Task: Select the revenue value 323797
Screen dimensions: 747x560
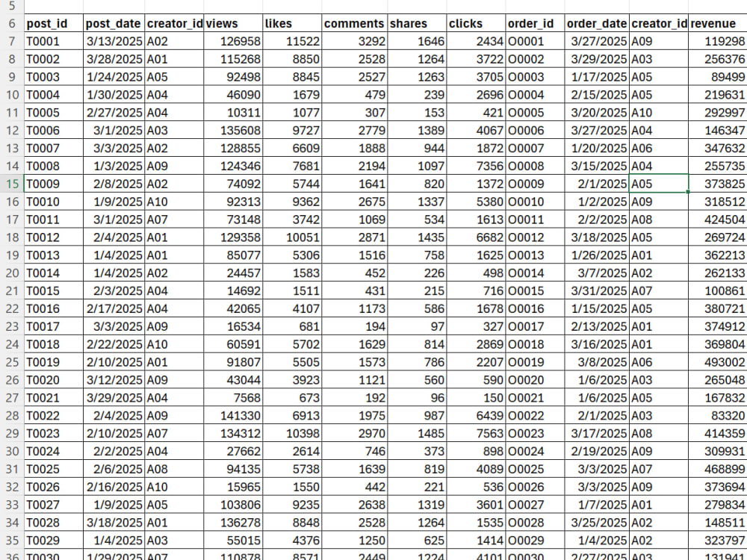Action: coord(717,541)
